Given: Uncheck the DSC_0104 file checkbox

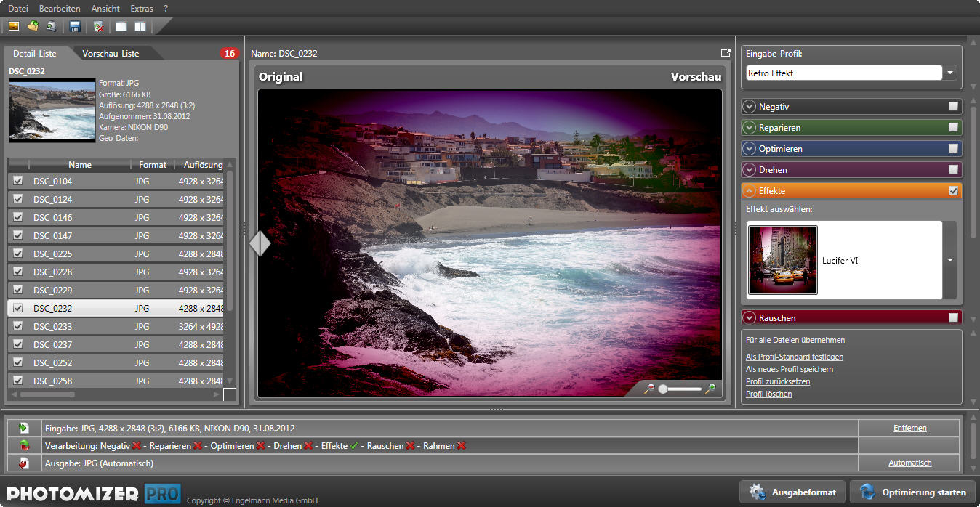Looking at the screenshot, I should pos(18,181).
